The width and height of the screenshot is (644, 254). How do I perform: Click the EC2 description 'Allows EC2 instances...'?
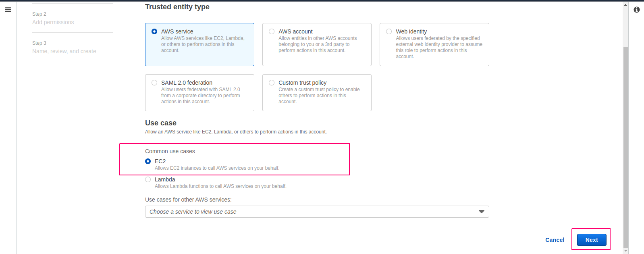(217, 168)
